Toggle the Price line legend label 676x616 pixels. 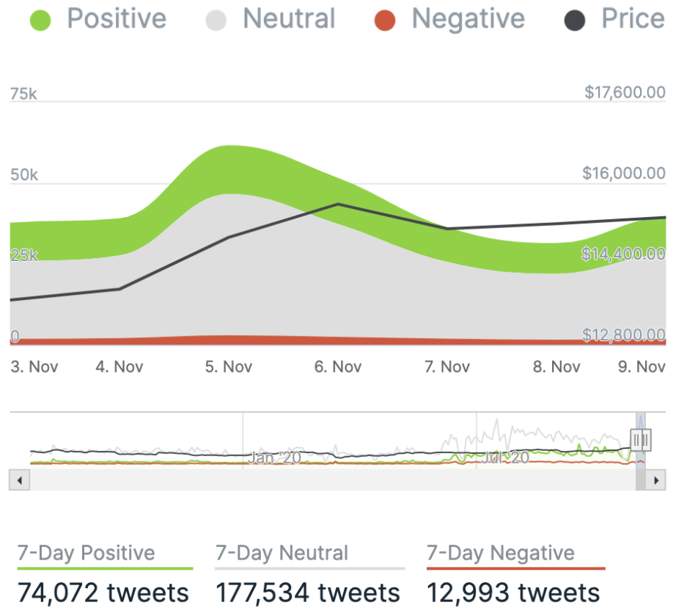(x=633, y=19)
